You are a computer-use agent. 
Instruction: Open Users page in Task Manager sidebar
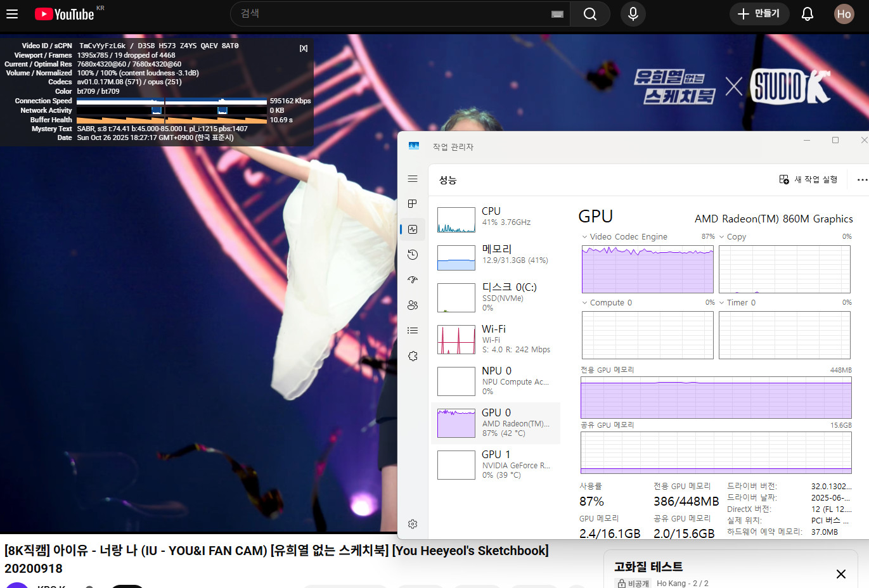(x=413, y=305)
